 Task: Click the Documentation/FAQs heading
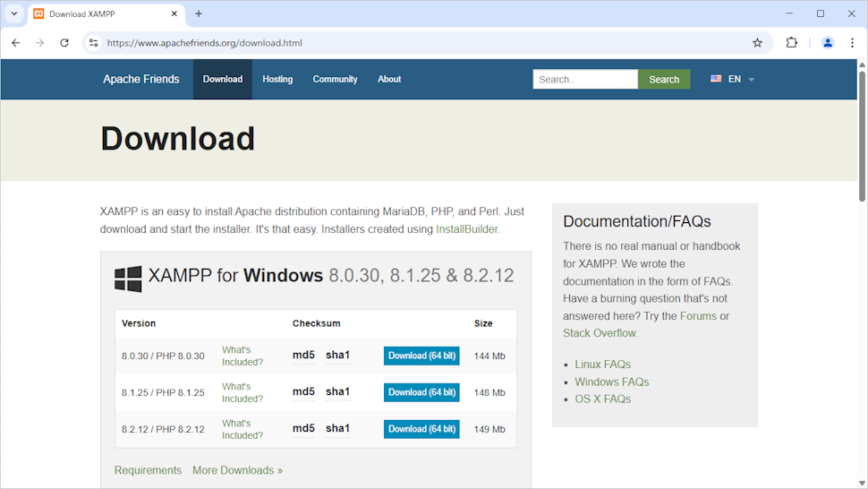[x=636, y=221]
